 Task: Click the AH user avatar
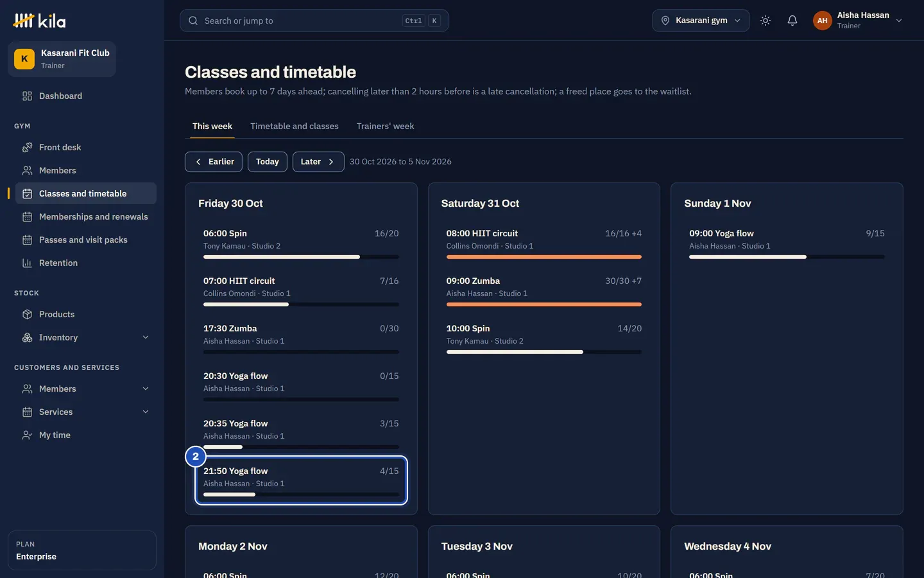point(822,21)
